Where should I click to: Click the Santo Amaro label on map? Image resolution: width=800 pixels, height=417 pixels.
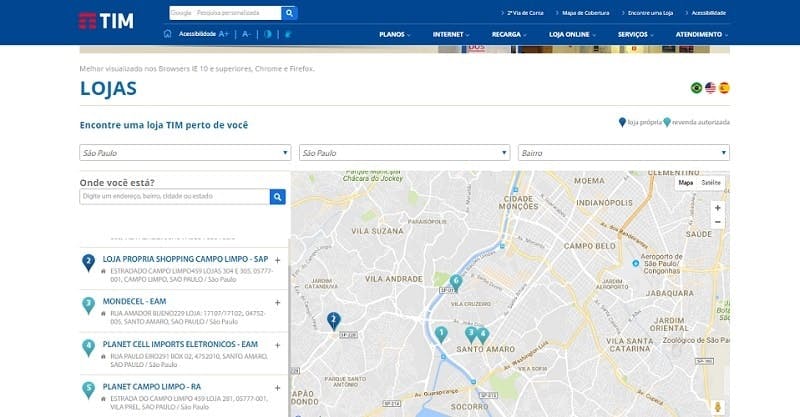(485, 349)
